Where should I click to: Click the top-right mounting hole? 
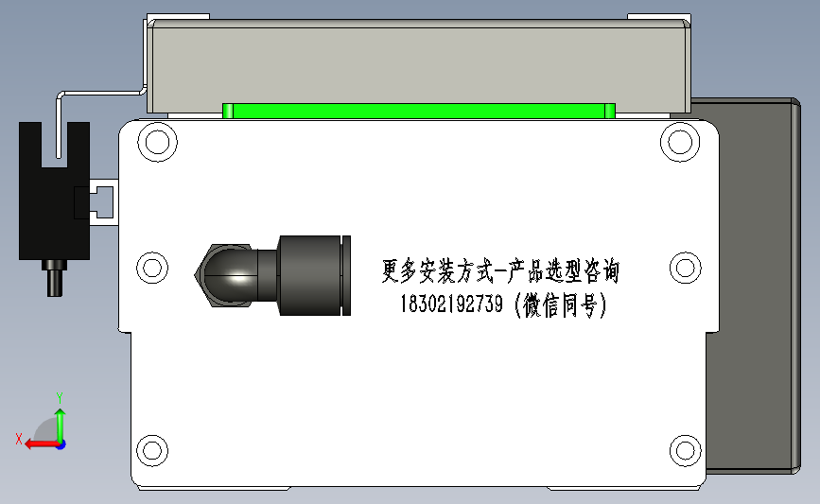pos(680,142)
